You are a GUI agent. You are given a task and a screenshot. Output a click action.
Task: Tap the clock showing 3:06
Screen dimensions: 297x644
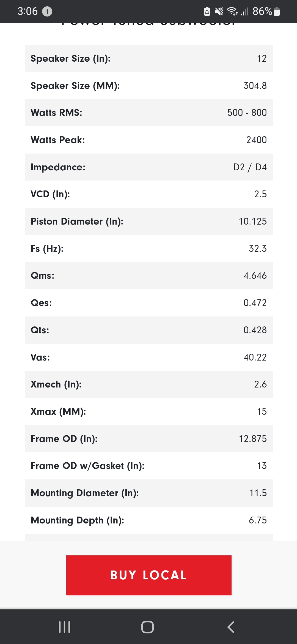27,12
